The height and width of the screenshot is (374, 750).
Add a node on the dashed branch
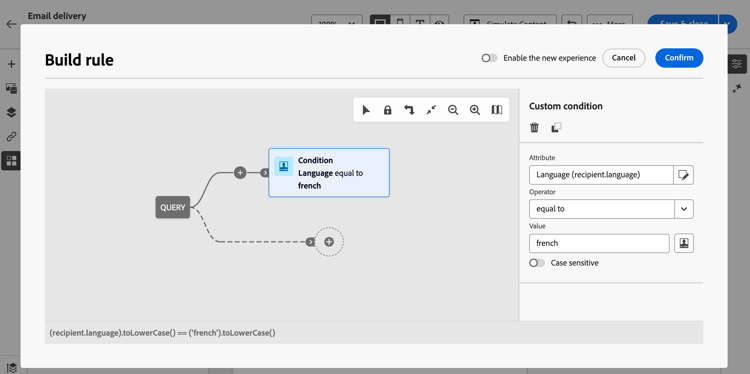(x=329, y=242)
